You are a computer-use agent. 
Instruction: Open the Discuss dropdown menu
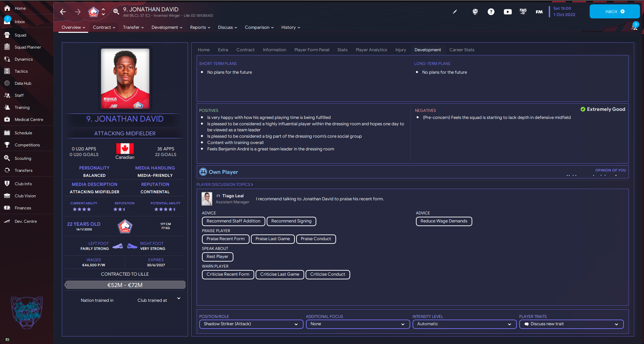[x=227, y=27]
